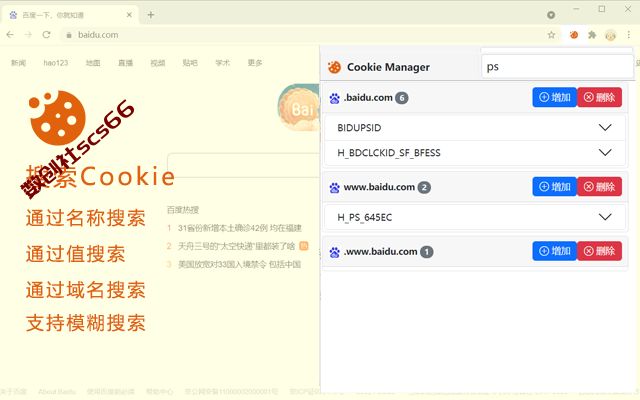Click the browser back arrow
This screenshot has width=640, height=400.
tap(10, 35)
